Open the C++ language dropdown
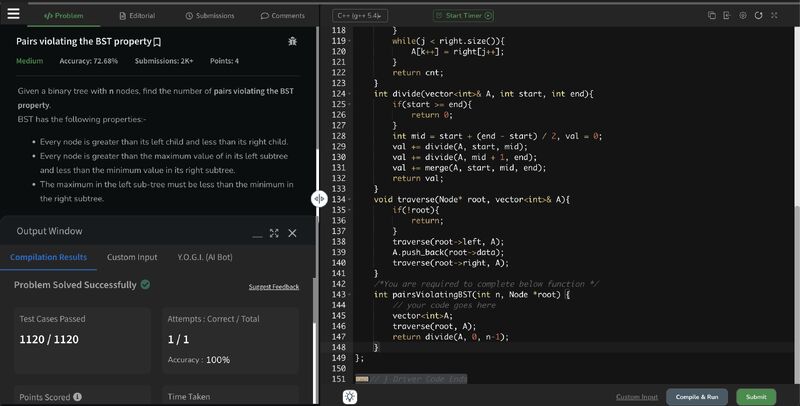800x406 pixels. (x=360, y=16)
